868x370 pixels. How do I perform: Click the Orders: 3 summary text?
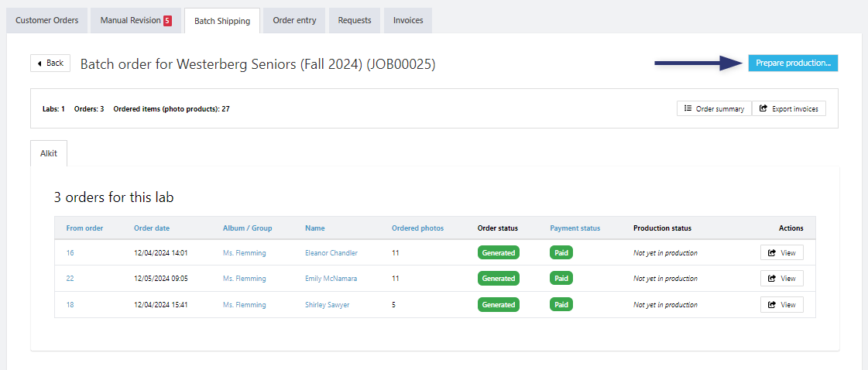pos(89,109)
